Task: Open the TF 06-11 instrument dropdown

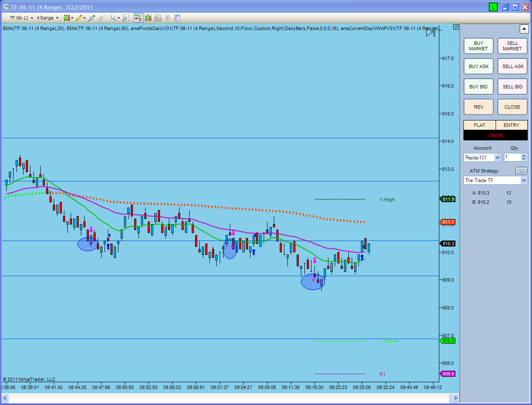Action: [21, 18]
